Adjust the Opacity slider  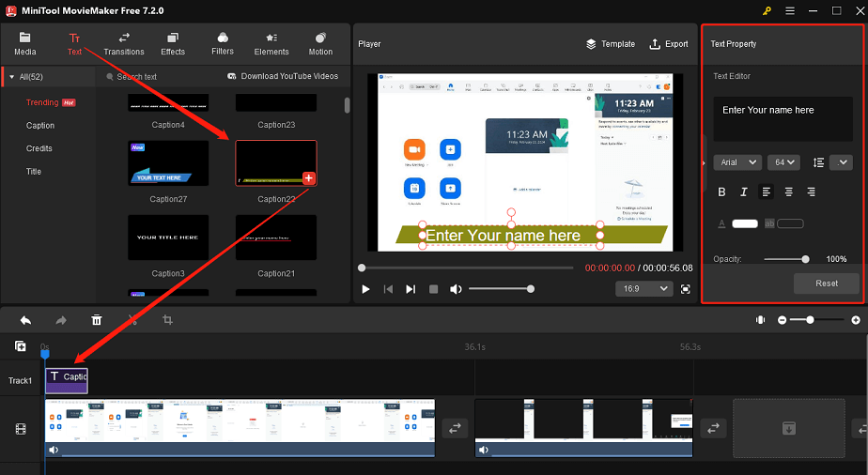pyautogui.click(x=786, y=259)
